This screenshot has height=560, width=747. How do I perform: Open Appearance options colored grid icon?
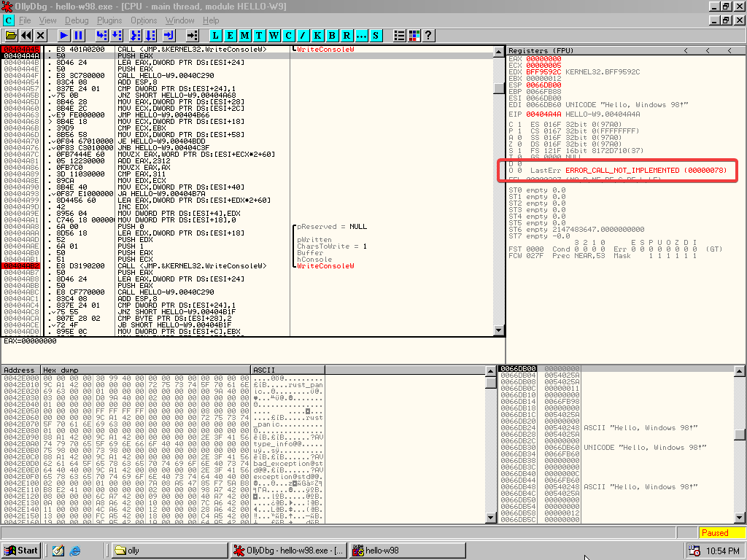[414, 36]
